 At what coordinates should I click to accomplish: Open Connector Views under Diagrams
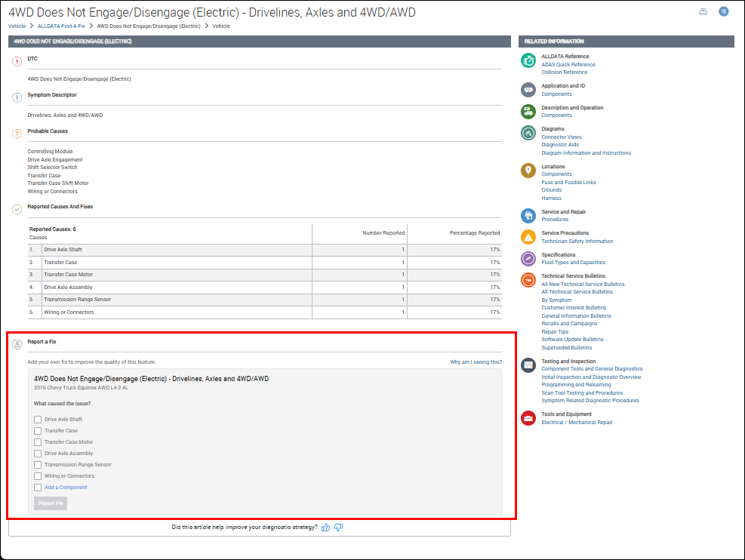click(x=562, y=137)
